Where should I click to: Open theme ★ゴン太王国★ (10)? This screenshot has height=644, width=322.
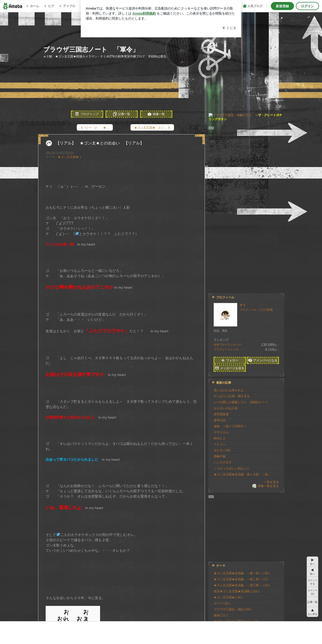pos(228,597)
